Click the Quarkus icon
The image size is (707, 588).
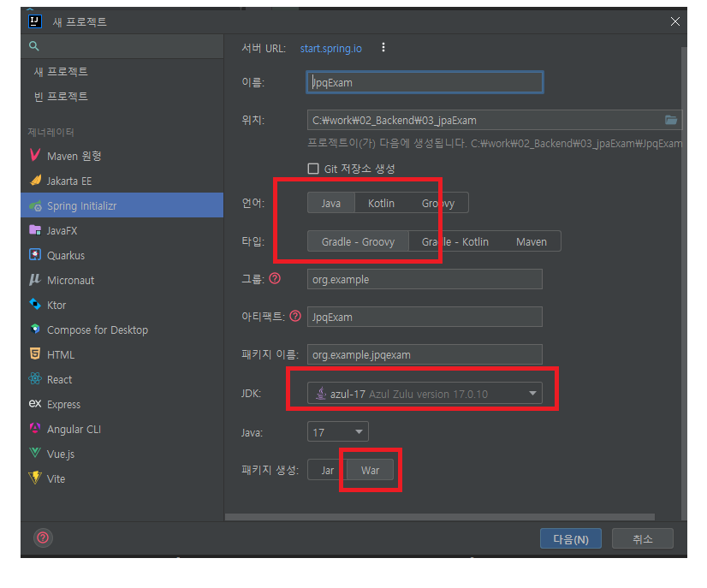35,255
